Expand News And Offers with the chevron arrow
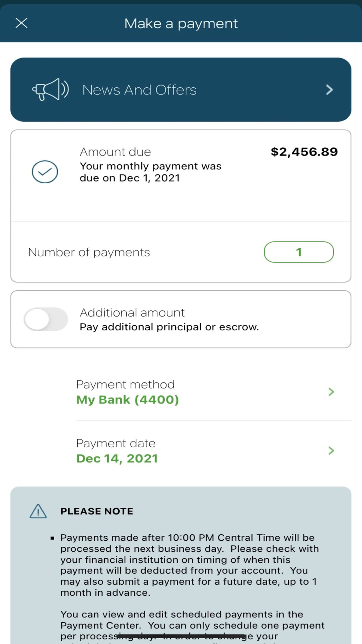Screen dimensions: 362x644 [329, 90]
